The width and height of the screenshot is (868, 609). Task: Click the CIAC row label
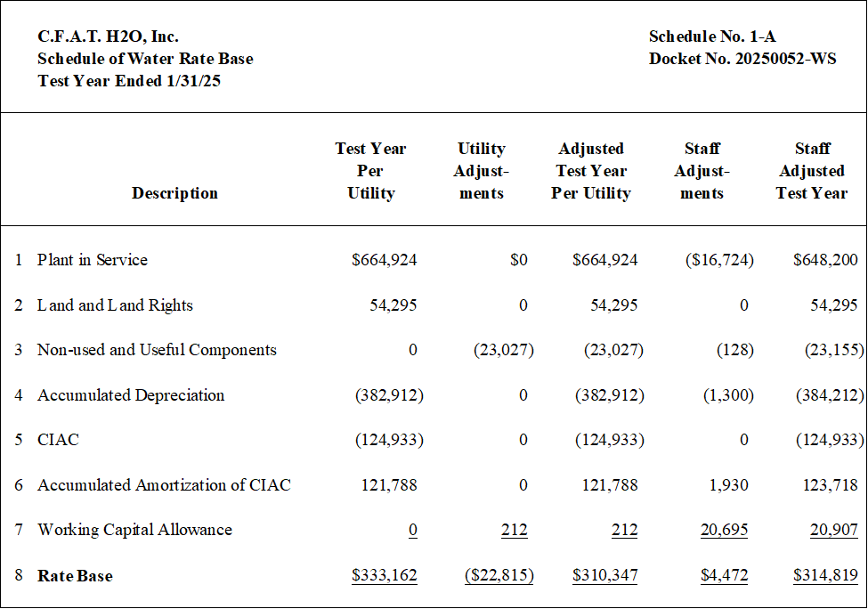pyautogui.click(x=58, y=440)
